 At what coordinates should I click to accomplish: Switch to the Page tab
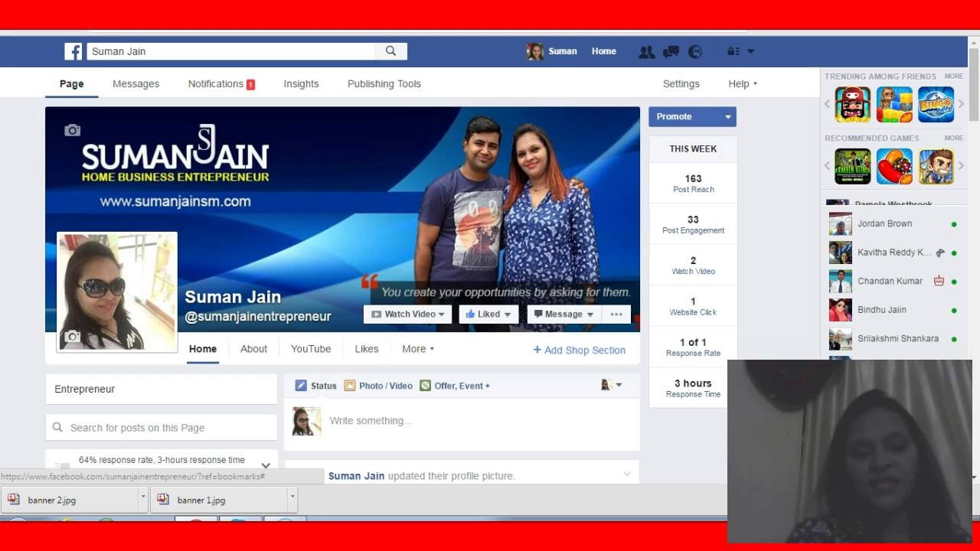(72, 83)
